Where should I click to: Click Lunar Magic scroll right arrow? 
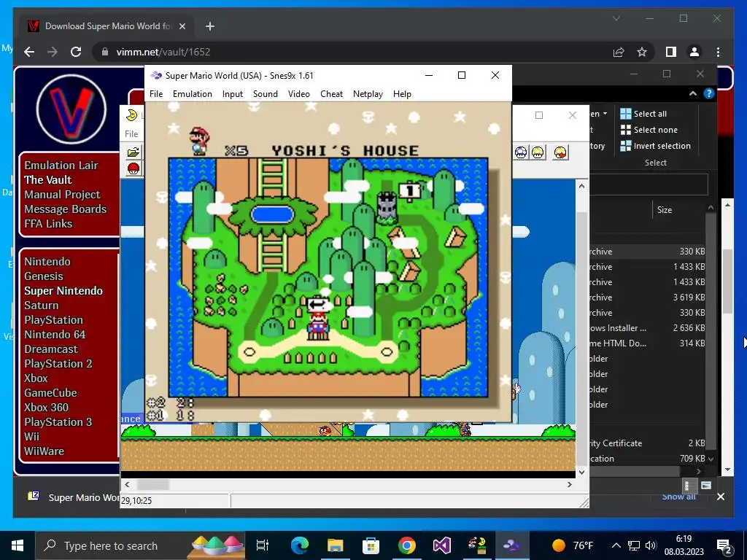pos(569,484)
